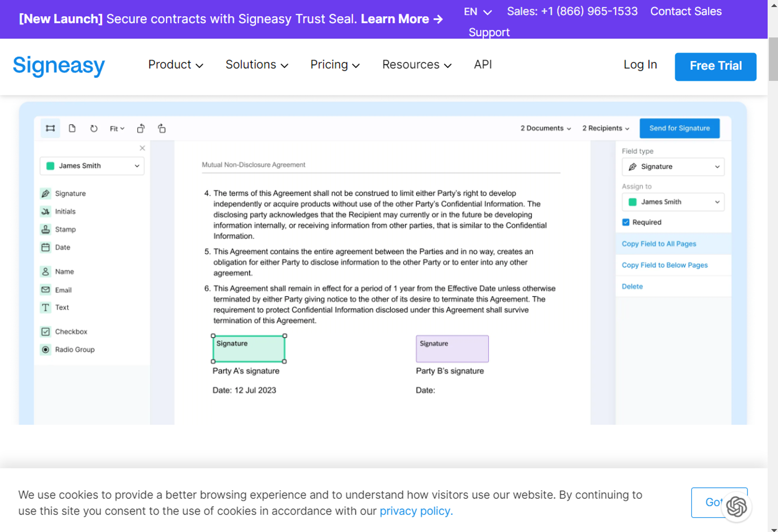Click Send for Signature button
Viewport: 778px width, 532px height.
[x=680, y=128]
